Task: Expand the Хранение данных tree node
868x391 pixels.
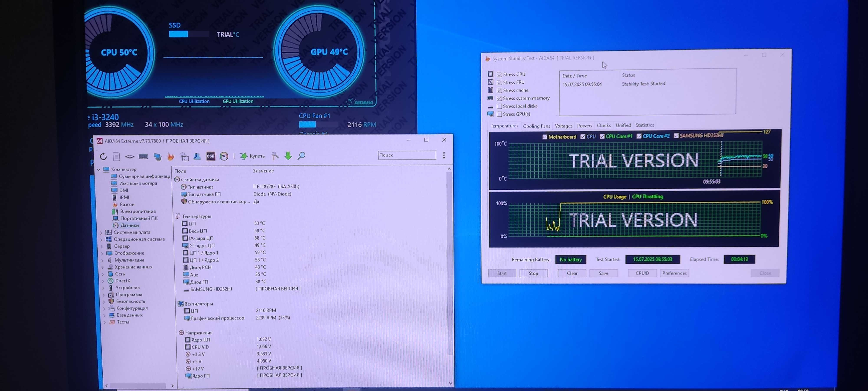Action: (103, 267)
